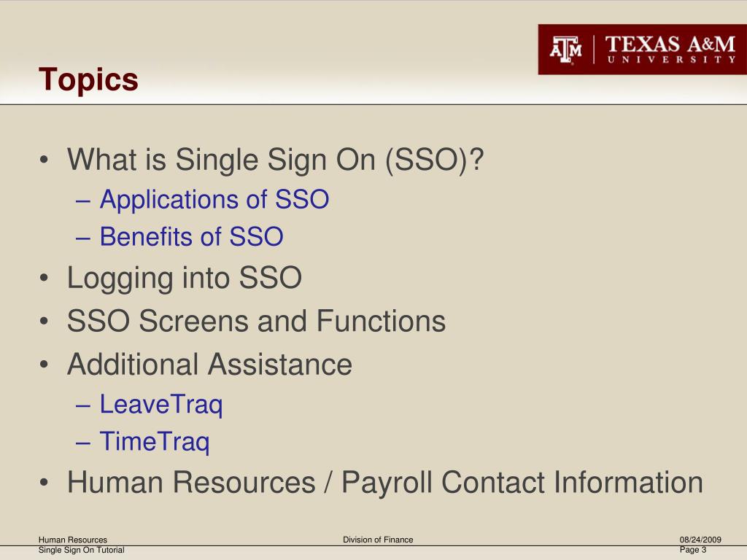Open the Applications of SSO link
Image resolution: width=747 pixels, height=560 pixels.
point(214,199)
